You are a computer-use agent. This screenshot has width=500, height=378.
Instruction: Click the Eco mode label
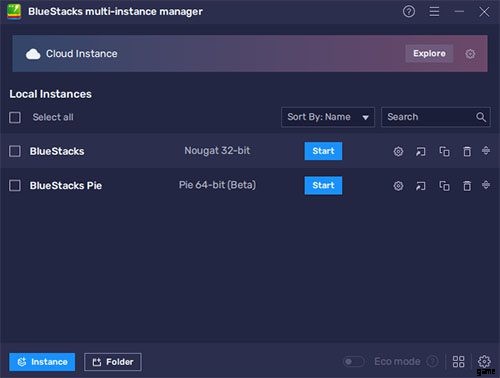397,361
